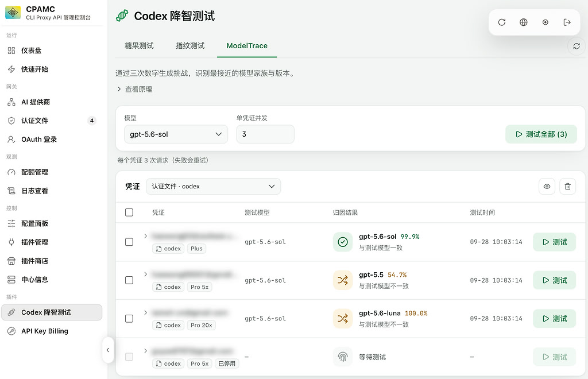Click the Plus plan tag
This screenshot has width=588, height=379.
(x=196, y=249)
